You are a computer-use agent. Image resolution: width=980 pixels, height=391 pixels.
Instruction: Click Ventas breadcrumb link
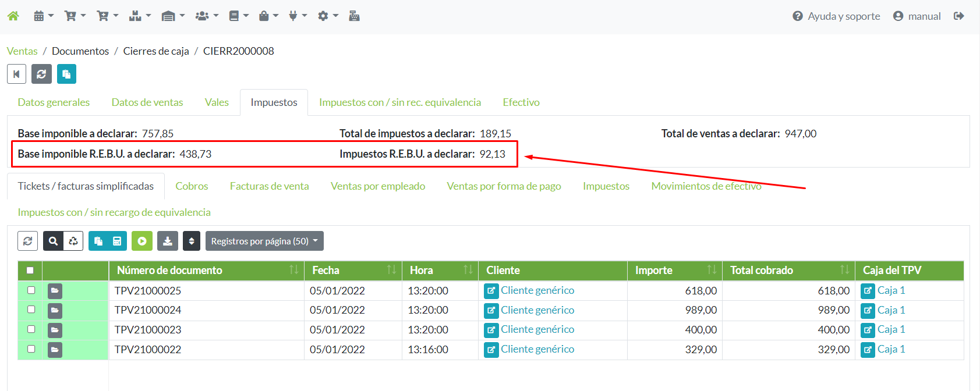pos(22,51)
